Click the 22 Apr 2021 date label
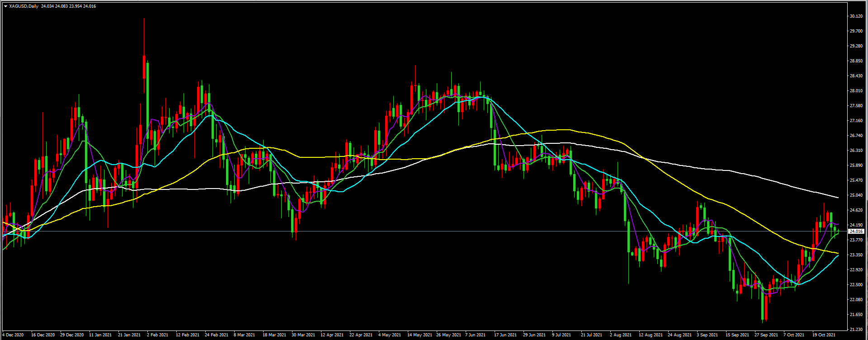 click(x=361, y=335)
